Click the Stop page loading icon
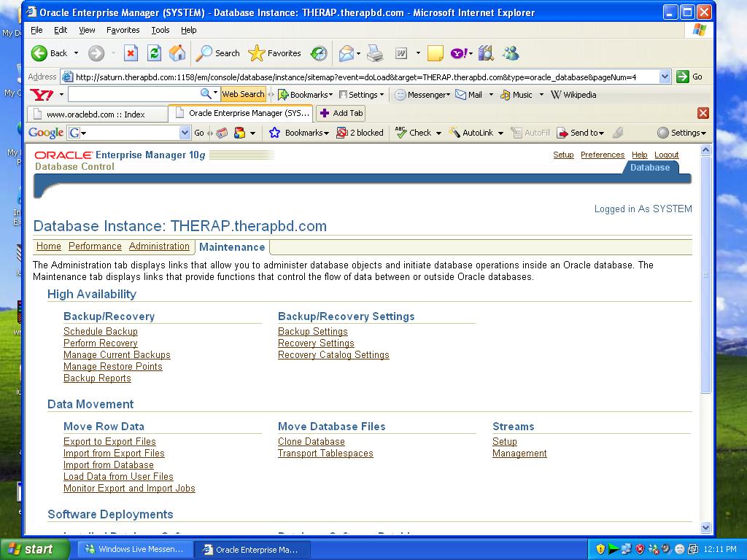This screenshot has width=747, height=560. (x=131, y=53)
